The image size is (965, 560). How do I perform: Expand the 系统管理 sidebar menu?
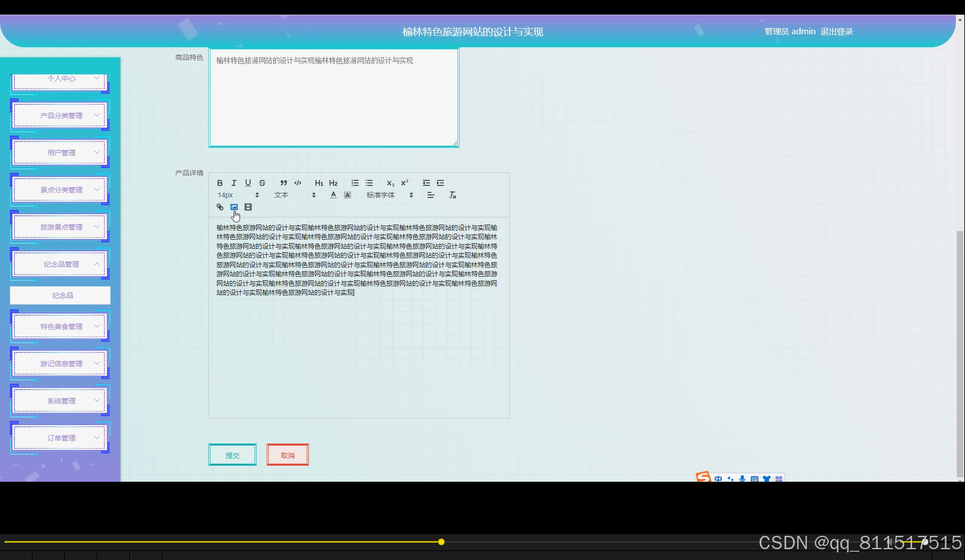pyautogui.click(x=60, y=401)
